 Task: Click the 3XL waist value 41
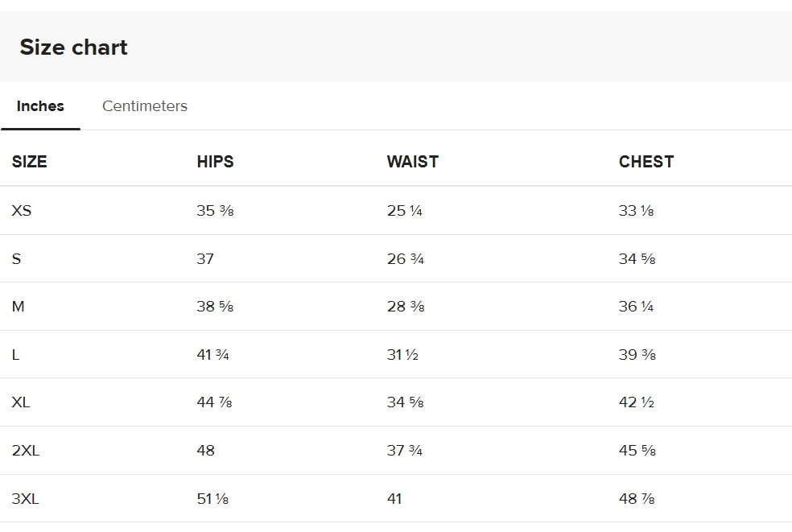(394, 499)
